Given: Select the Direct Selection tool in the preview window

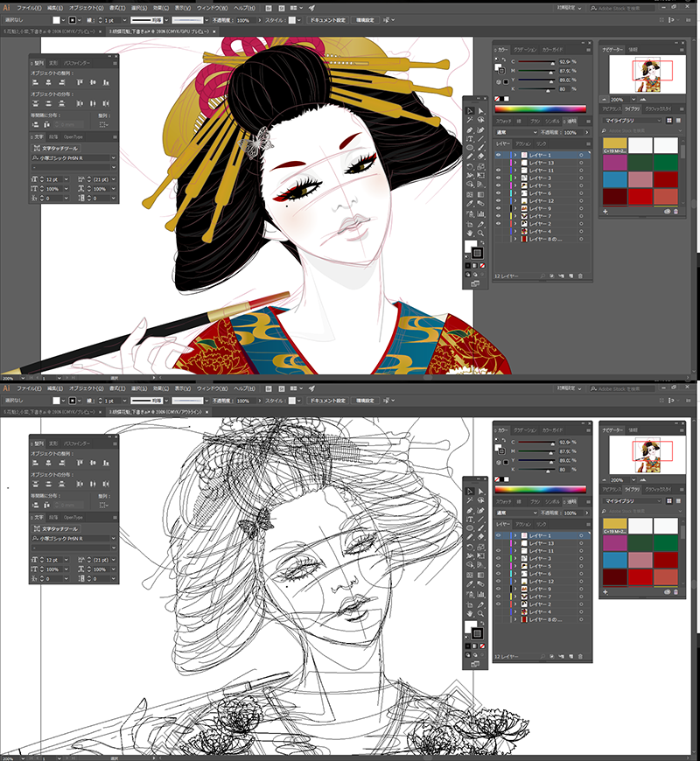Looking at the screenshot, I should coord(480,111).
